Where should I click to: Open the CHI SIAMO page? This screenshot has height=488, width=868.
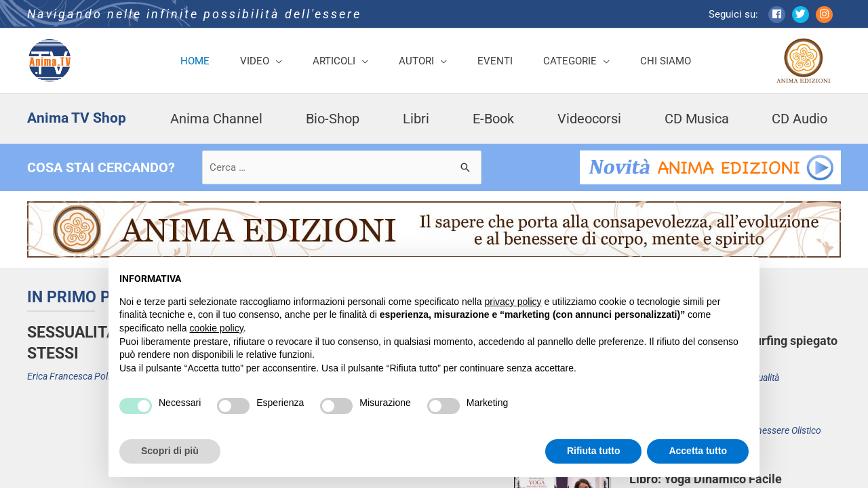pos(665,61)
